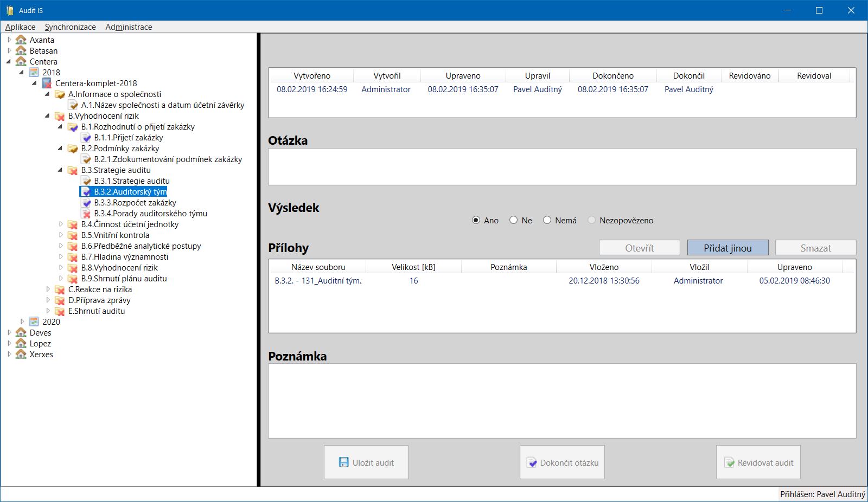
Task: Expand the Betasan client node
Action: (x=9, y=50)
